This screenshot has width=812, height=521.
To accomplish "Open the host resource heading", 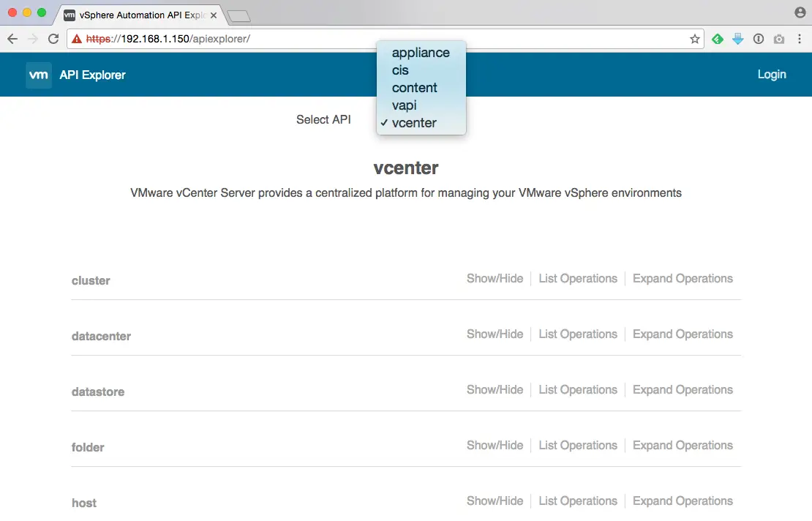I will (84, 503).
